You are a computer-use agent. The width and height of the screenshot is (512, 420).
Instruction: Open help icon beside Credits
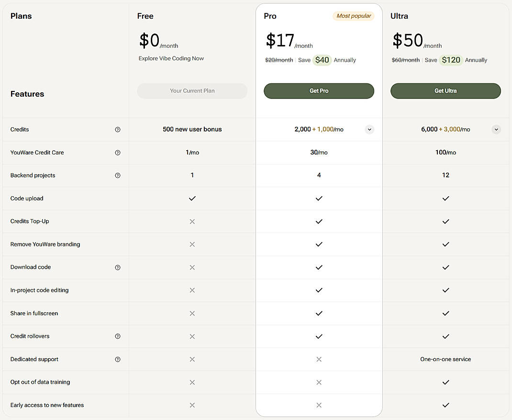click(x=118, y=130)
